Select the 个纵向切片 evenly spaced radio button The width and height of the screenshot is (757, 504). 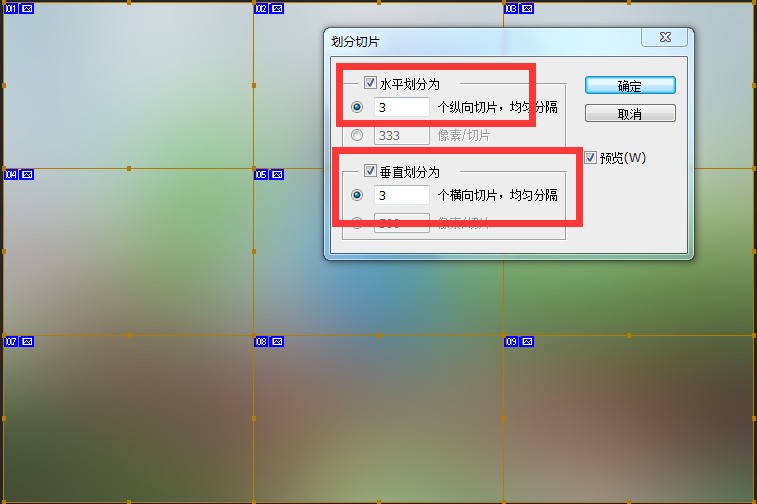[x=357, y=107]
